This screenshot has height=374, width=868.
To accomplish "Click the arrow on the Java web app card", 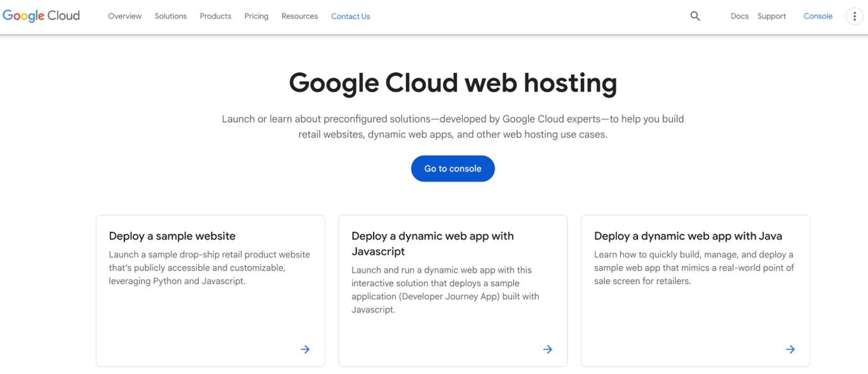I will 790,349.
